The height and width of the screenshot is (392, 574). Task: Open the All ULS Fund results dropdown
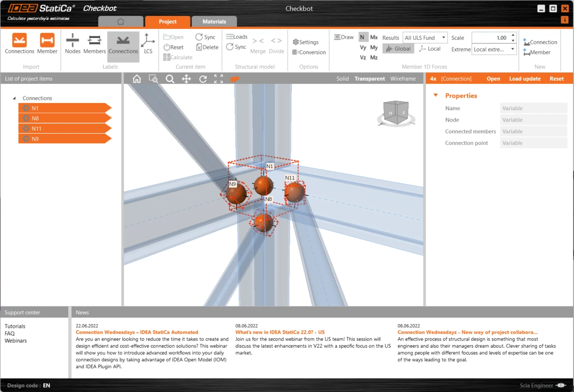click(425, 38)
